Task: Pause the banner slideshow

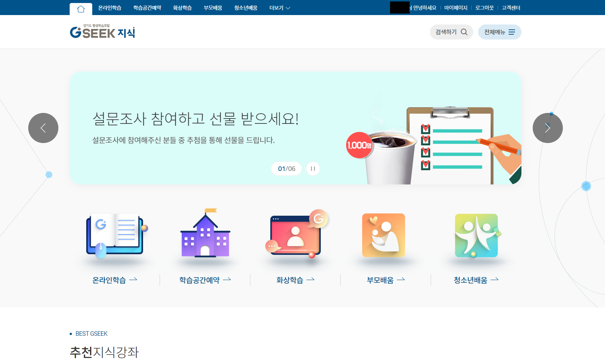Action: click(313, 169)
